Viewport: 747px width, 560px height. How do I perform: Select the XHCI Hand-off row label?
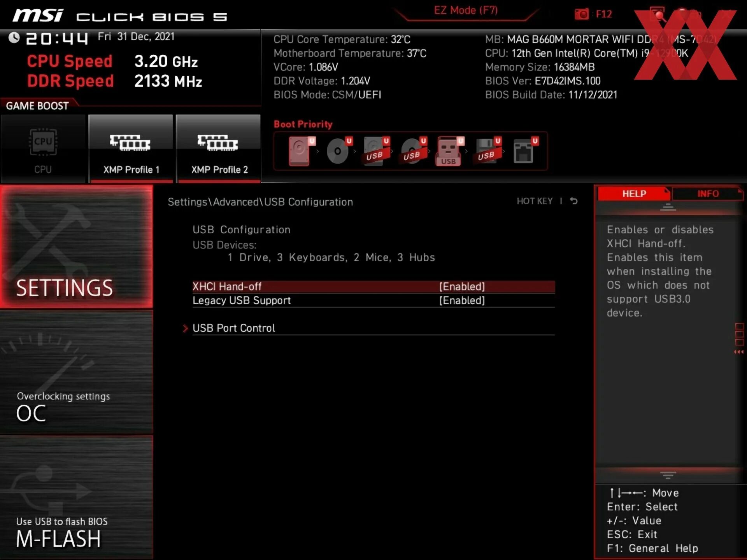click(227, 287)
